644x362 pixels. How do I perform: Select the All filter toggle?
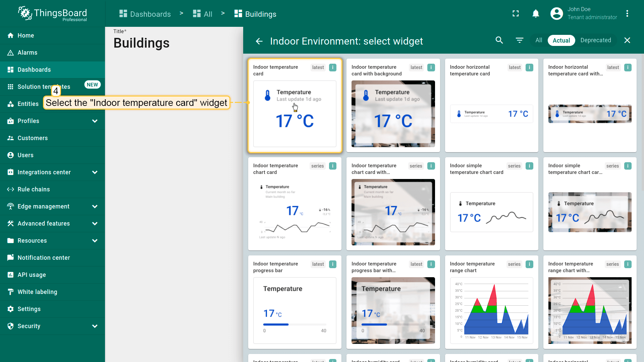(539, 40)
